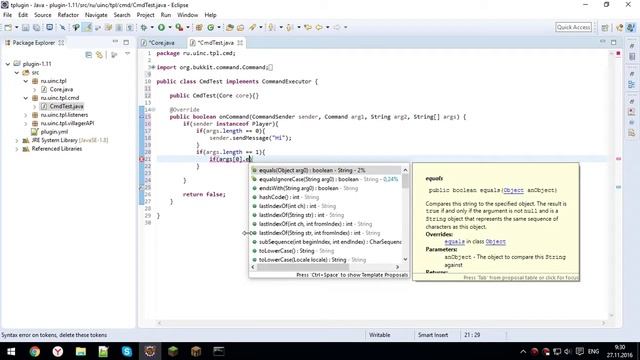This screenshot has height=360, width=640.
Task: Select plugin.yml in Package Explorer
Action: click(x=54, y=132)
